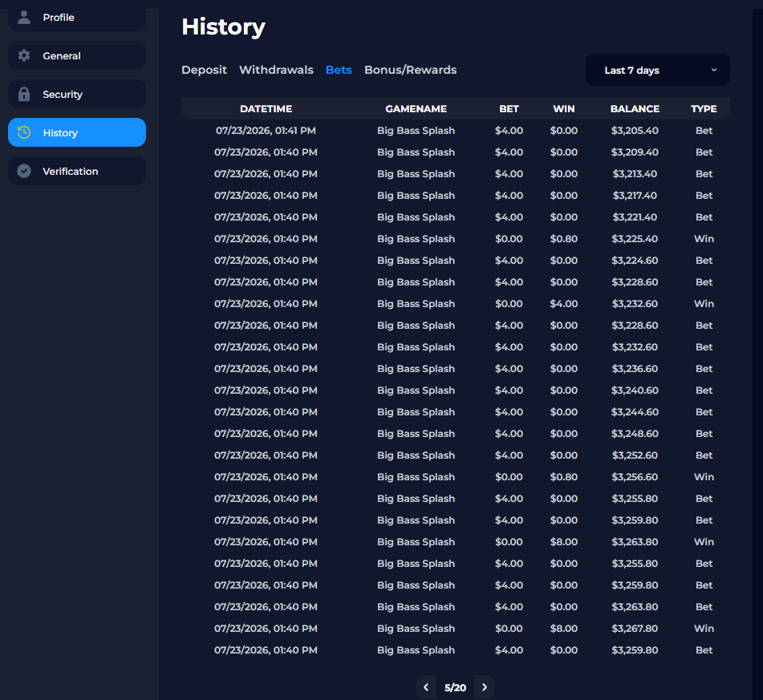Select the History sidebar item
The image size is (763, 700).
[x=77, y=132]
